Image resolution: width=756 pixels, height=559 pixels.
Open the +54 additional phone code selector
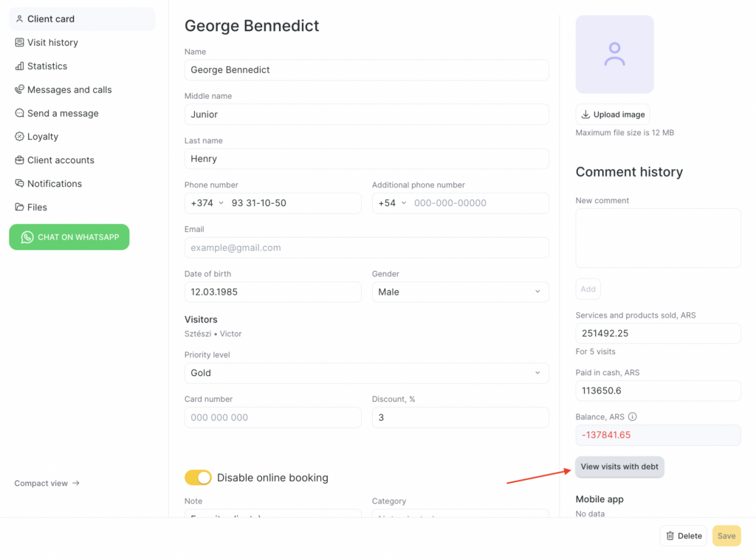click(392, 203)
